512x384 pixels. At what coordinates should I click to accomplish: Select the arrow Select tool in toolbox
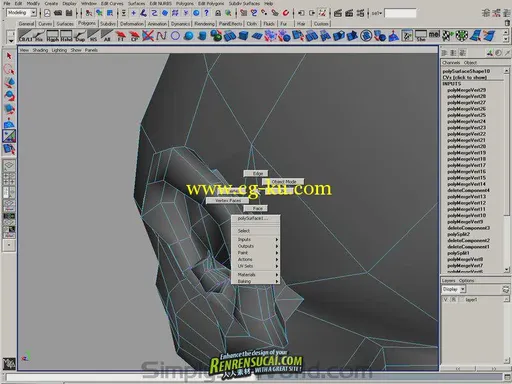tap(9, 56)
